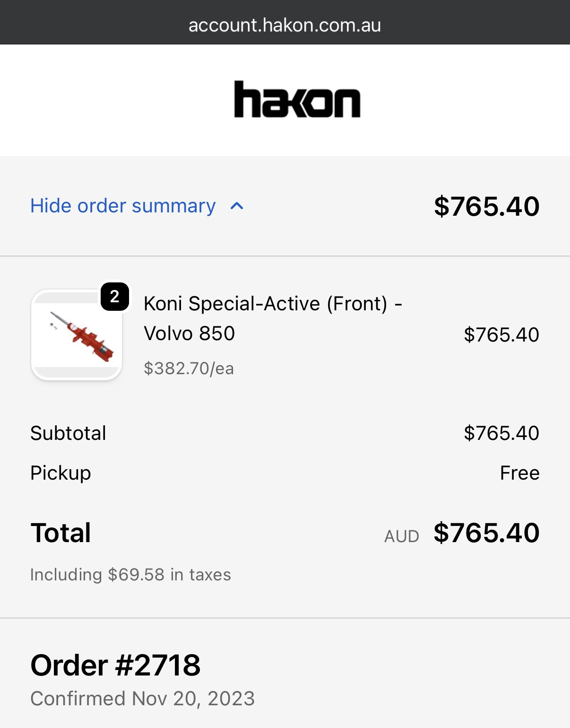Screen dimensions: 570x728
Task: Tap the $382.70/ea unit price text
Action: [189, 368]
